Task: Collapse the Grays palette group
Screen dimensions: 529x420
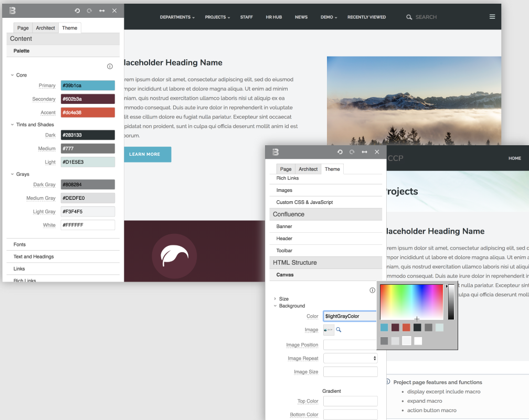Action: (13, 174)
